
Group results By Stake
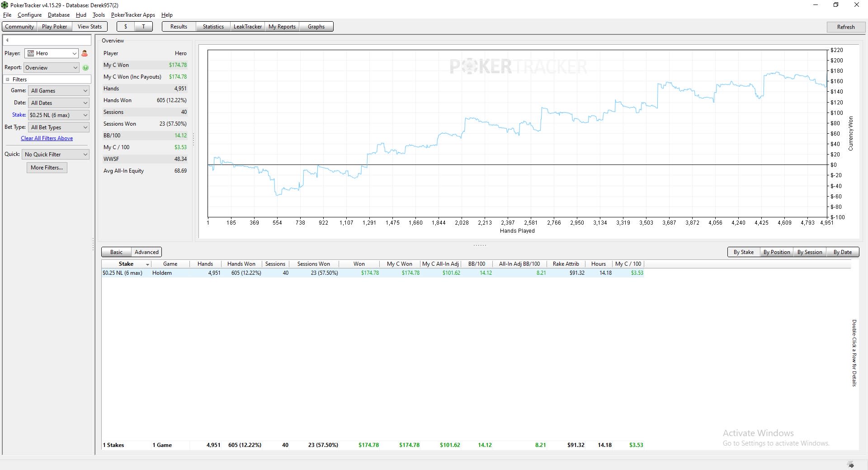[x=743, y=252]
